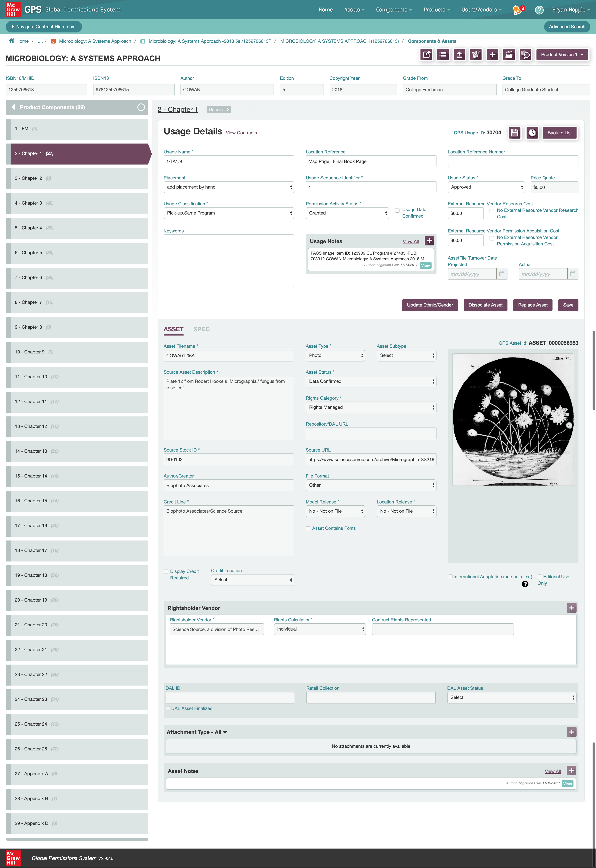596x868 pixels.
Task: Open Rights Category dropdown
Action: pos(370,407)
